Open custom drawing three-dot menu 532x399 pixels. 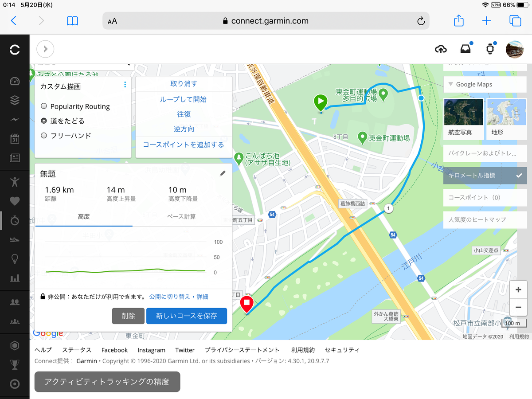(125, 84)
